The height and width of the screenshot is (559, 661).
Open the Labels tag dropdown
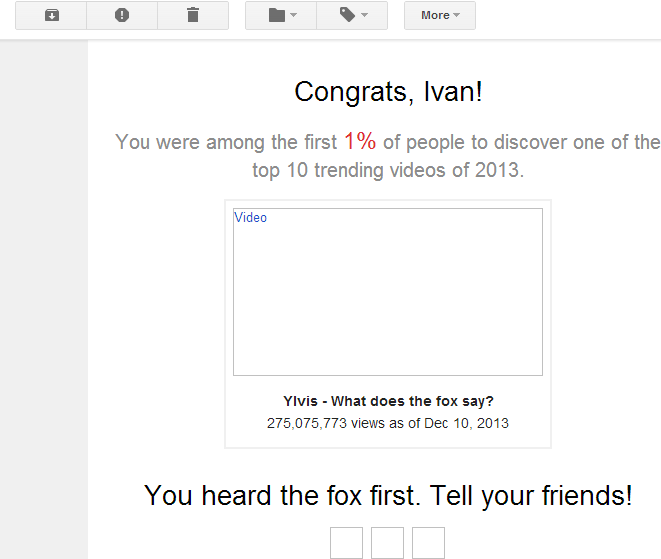[352, 16]
